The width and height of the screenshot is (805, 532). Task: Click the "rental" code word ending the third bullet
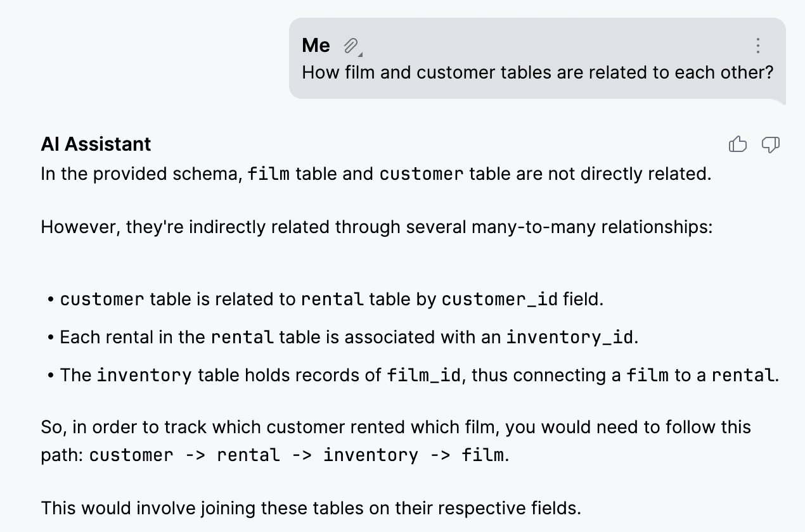(x=743, y=376)
